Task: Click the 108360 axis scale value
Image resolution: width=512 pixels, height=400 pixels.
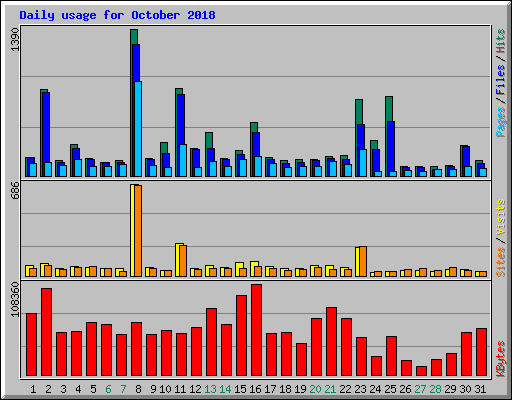Action: point(15,300)
